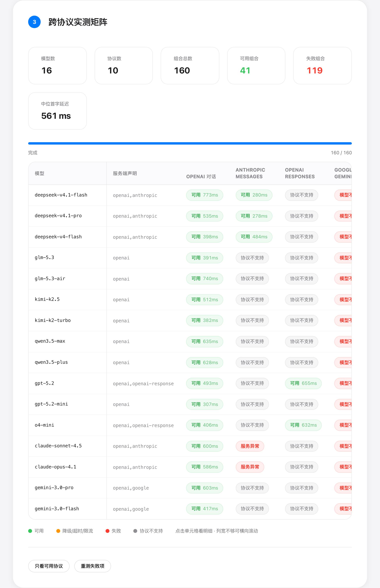
Task: Click the 失败组合 119 stat card
Action: 322,66
